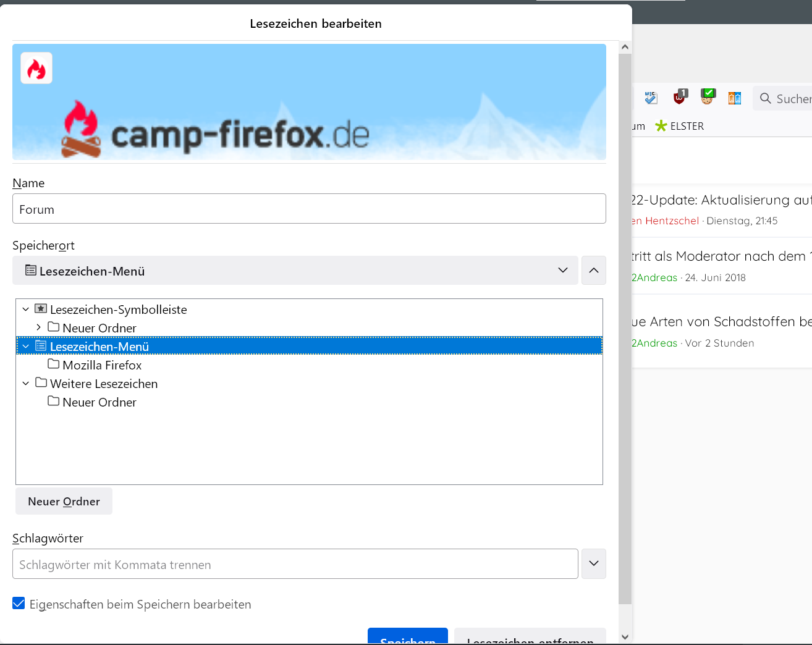Image resolution: width=812 pixels, height=645 pixels.
Task: Open the Speicherort dropdown
Action: click(295, 271)
